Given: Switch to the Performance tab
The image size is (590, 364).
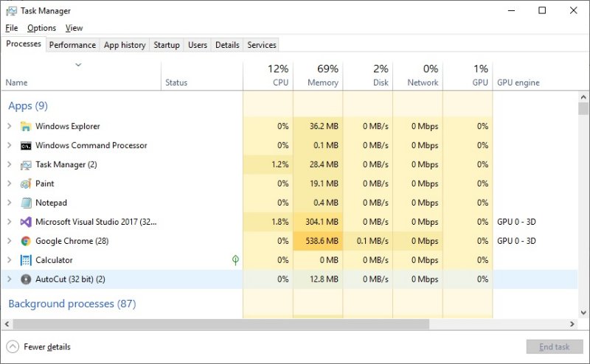Looking at the screenshot, I should [72, 45].
